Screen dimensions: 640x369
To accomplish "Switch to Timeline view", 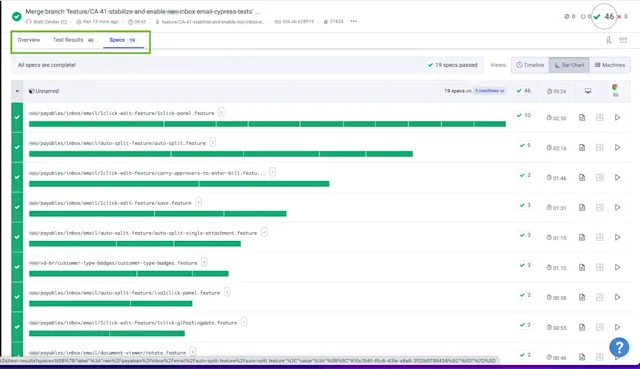I will click(x=530, y=65).
